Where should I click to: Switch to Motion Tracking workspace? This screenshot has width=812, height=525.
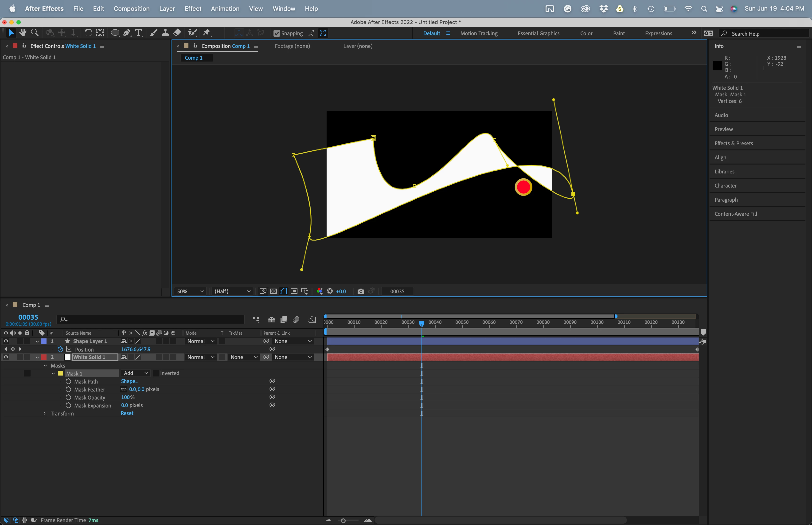tap(479, 33)
